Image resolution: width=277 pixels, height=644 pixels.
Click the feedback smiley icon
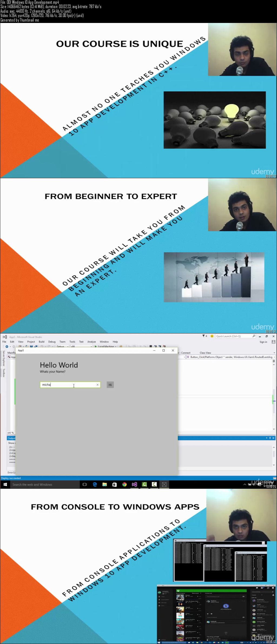click(212, 336)
